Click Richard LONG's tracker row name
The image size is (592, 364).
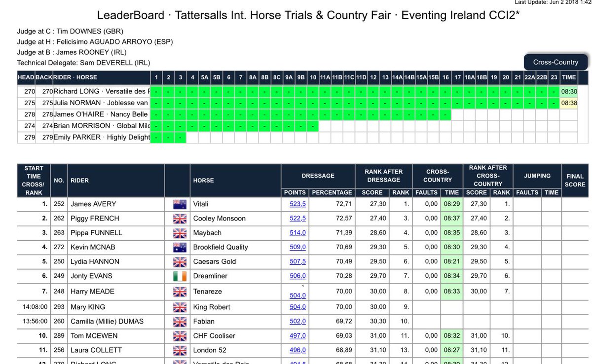click(x=102, y=91)
